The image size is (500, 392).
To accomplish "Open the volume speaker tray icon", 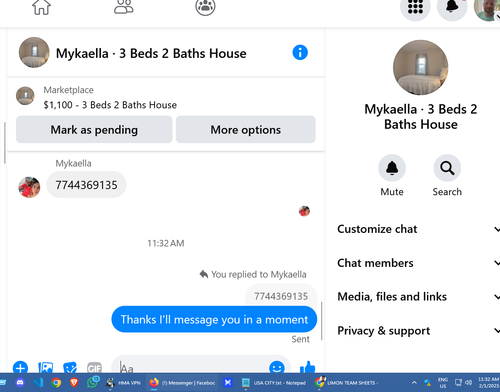I will tap(469, 382).
